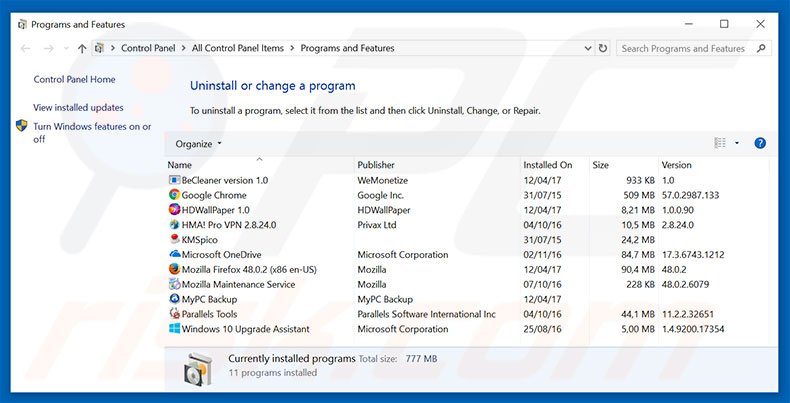790x403 pixels.
Task: Select the 25/08/16 installed date cell
Action: pos(542,329)
